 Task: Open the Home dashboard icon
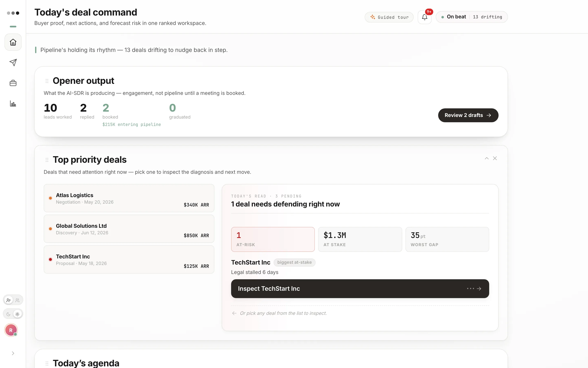13,42
